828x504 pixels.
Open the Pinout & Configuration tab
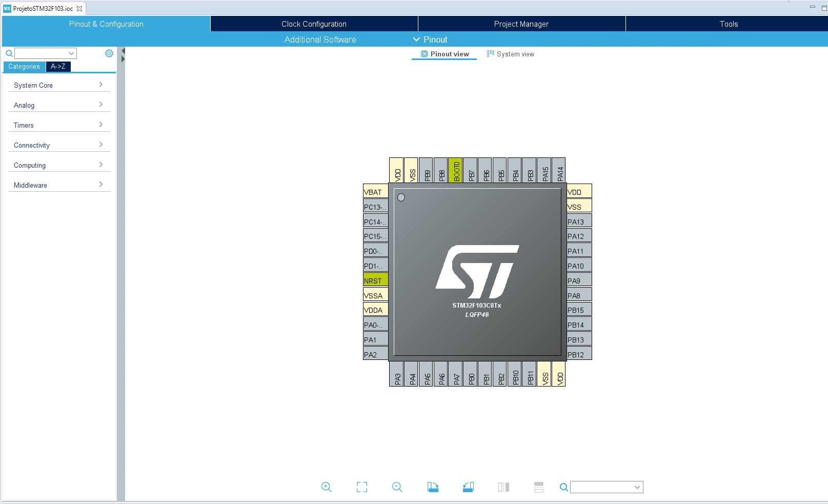tap(106, 24)
